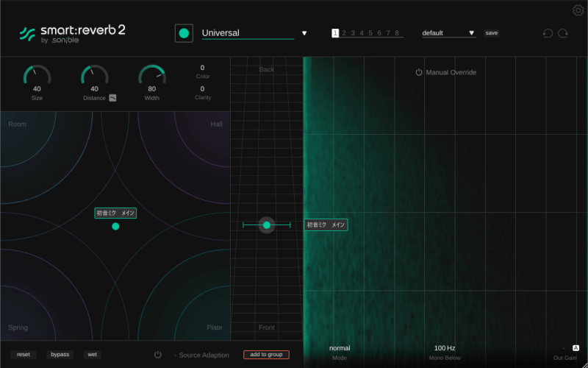The width and height of the screenshot is (588, 368).
Task: Select state slot 7
Action: pyautogui.click(x=388, y=33)
